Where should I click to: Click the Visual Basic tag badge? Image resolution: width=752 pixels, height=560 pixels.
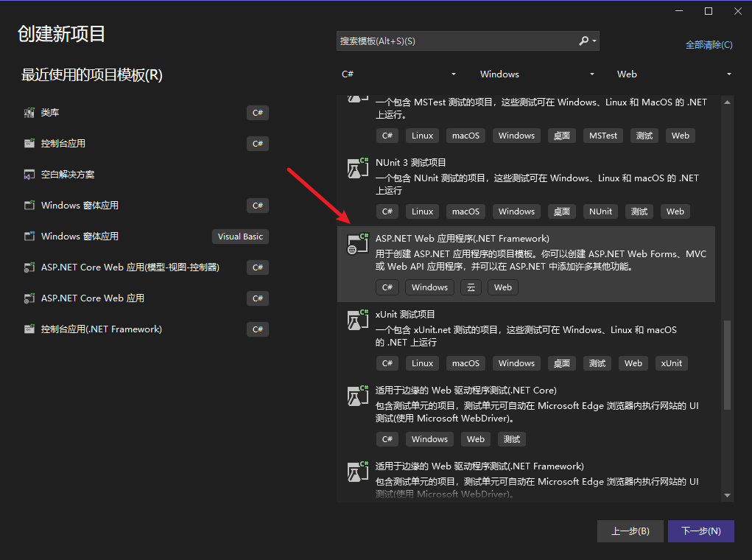point(240,237)
